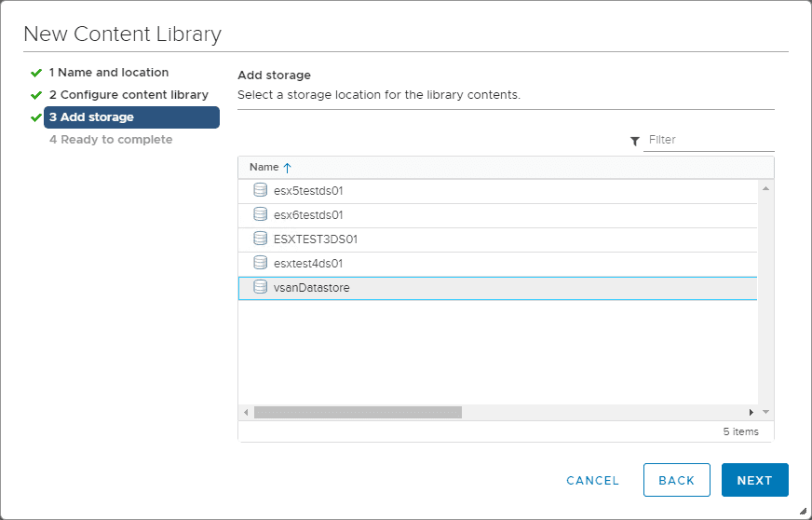Viewport: 812px width, 520px height.
Task: Click the filter funnel icon
Action: pos(635,141)
